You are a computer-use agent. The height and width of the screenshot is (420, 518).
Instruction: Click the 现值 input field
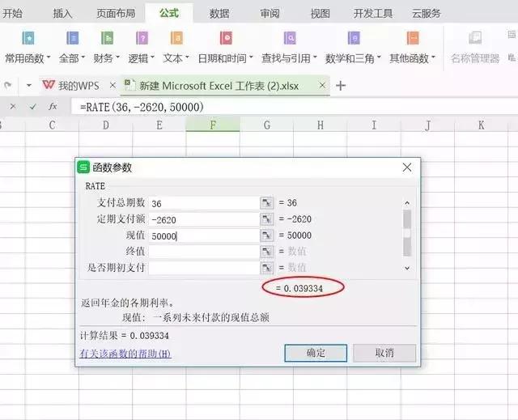[x=204, y=235]
